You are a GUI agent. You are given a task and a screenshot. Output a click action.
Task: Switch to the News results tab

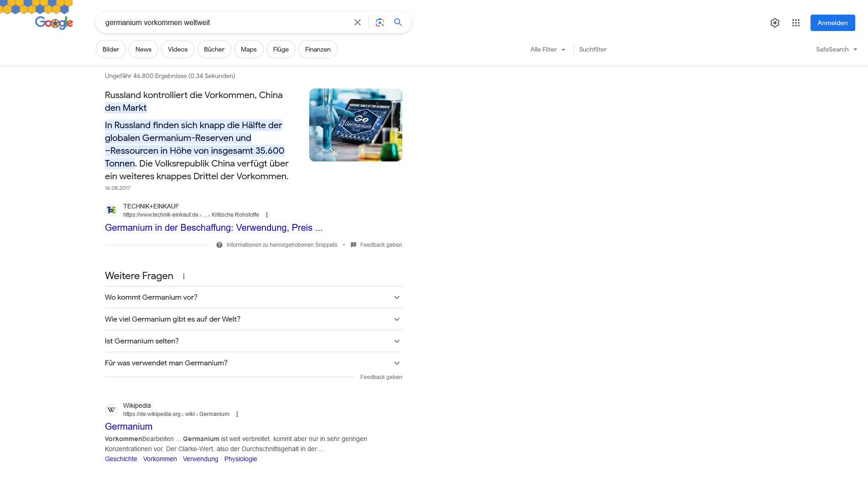(x=143, y=49)
